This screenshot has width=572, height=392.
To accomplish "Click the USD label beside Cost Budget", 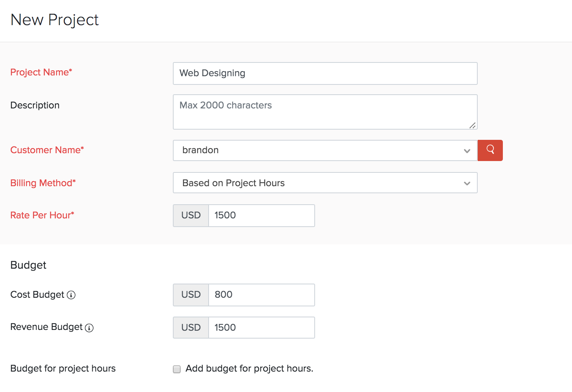I will click(x=191, y=295).
